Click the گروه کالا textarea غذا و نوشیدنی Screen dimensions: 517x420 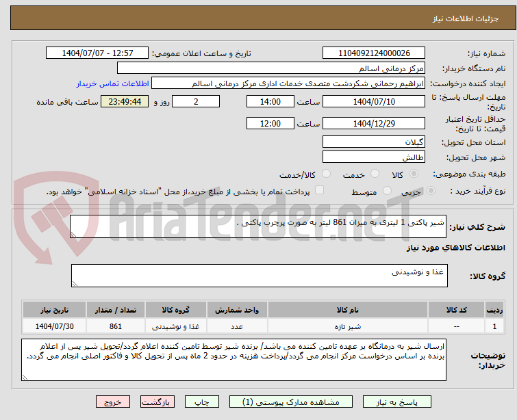pos(260,276)
